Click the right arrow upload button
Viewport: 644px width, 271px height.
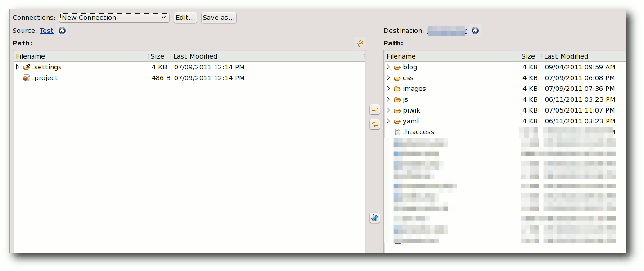(374, 110)
